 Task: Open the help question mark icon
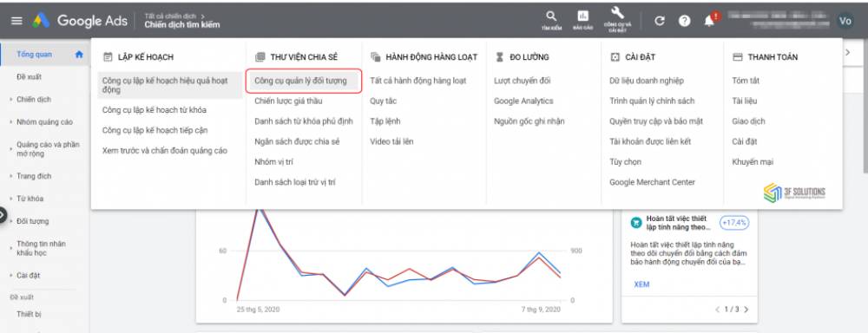tap(685, 21)
